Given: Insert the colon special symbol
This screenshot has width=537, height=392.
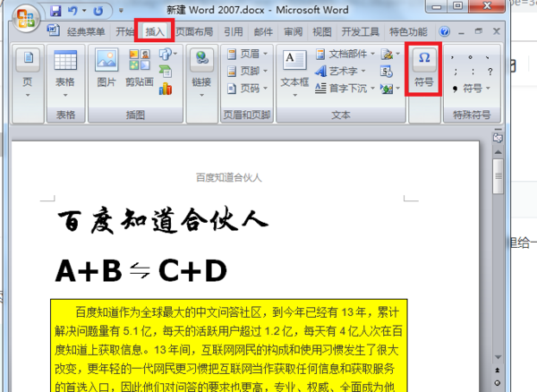Looking at the screenshot, I should point(473,72).
